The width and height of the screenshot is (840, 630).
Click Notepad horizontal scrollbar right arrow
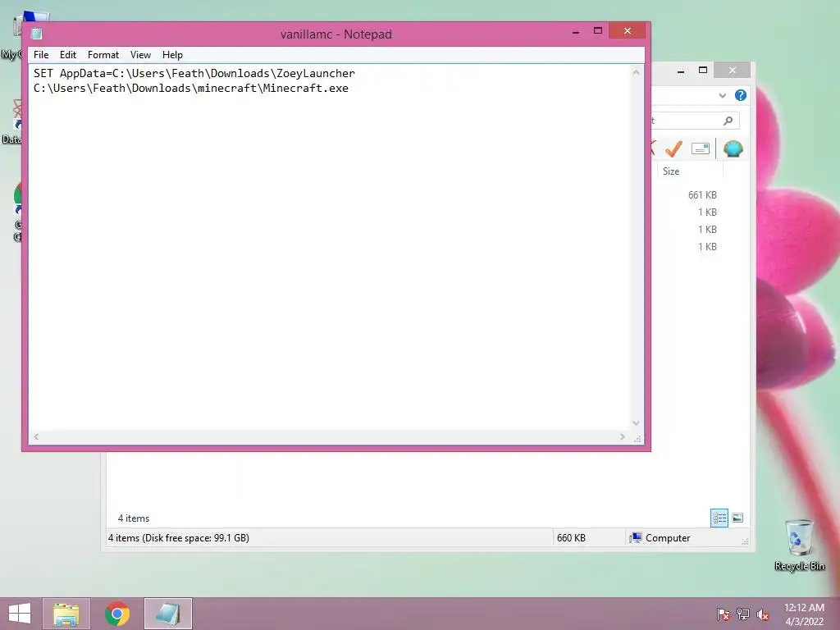[622, 436]
